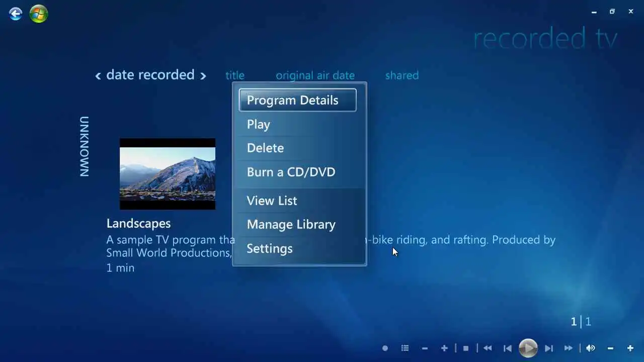Start playback with the round Play button
644x362 pixels.
coord(528,348)
